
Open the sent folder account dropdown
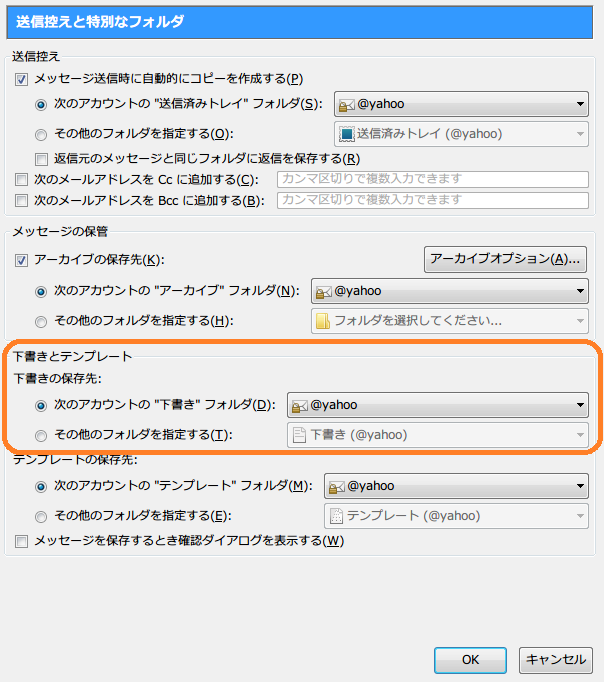pos(460,103)
